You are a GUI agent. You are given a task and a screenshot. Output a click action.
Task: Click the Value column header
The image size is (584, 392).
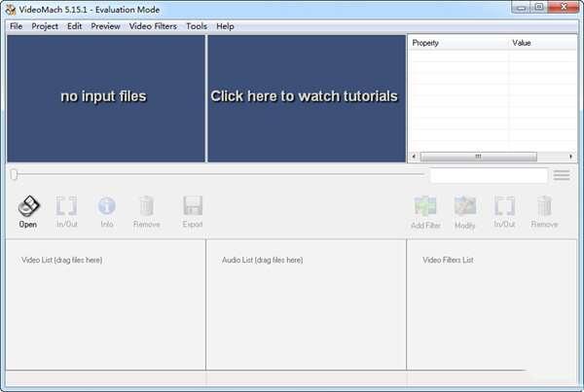click(x=543, y=43)
